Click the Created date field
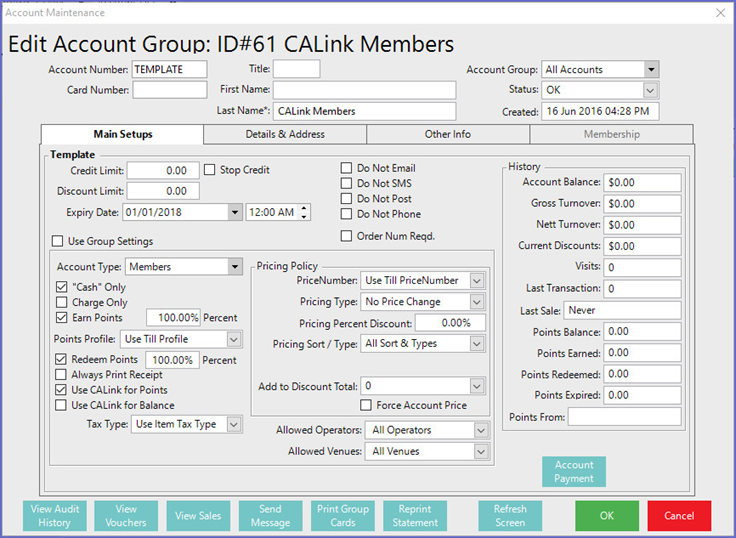The height and width of the screenshot is (538, 736). [600, 111]
